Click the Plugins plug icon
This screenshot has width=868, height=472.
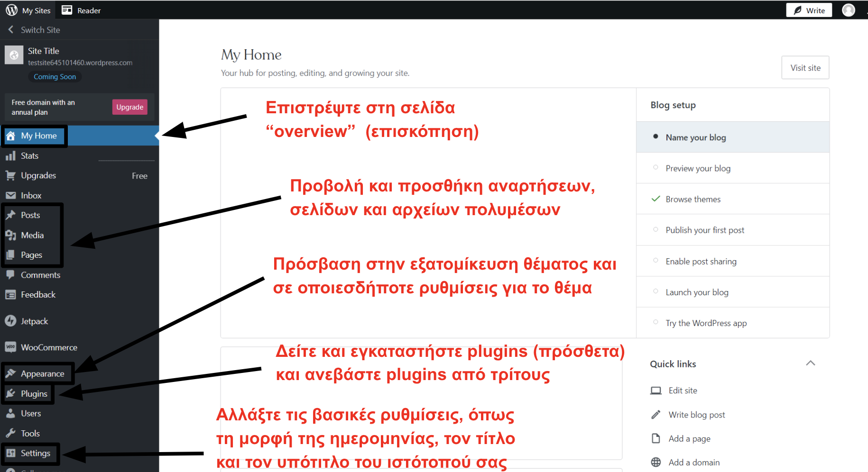tap(10, 393)
